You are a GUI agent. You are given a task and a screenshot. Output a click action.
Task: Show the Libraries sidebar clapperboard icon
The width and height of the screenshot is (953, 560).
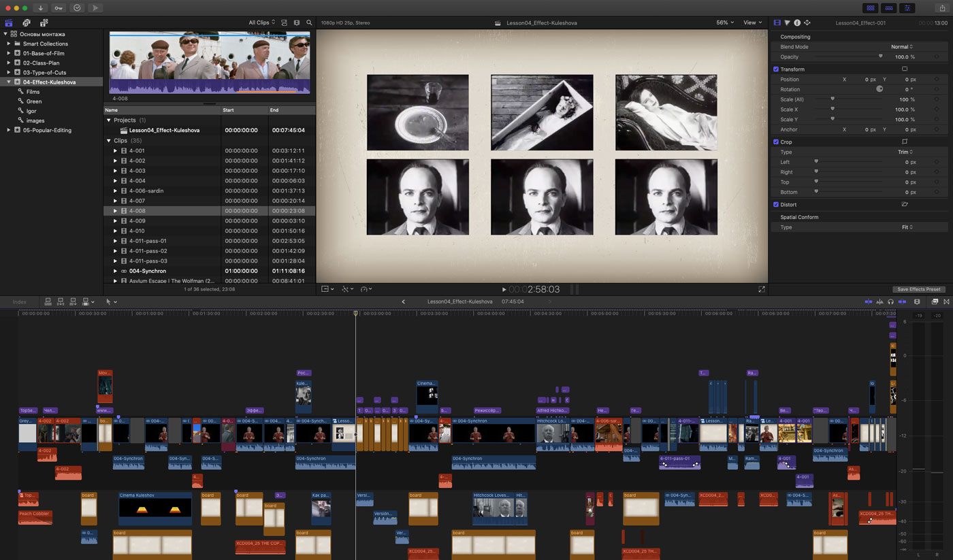[x=9, y=22]
